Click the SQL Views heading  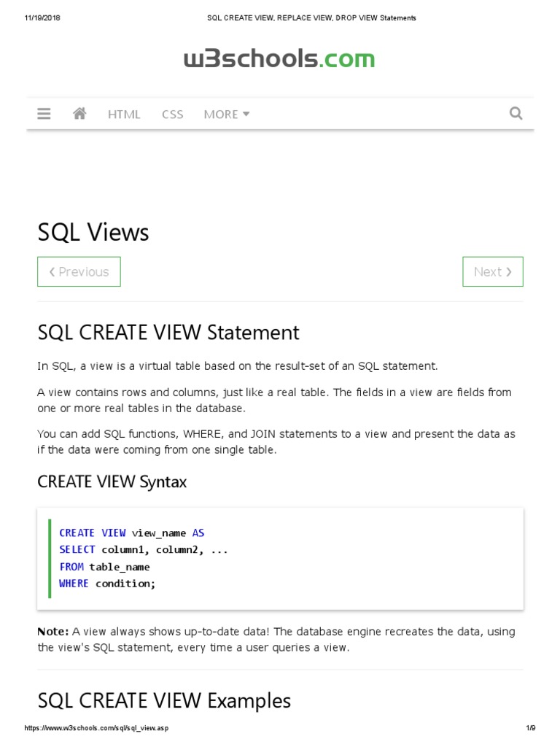(x=93, y=233)
